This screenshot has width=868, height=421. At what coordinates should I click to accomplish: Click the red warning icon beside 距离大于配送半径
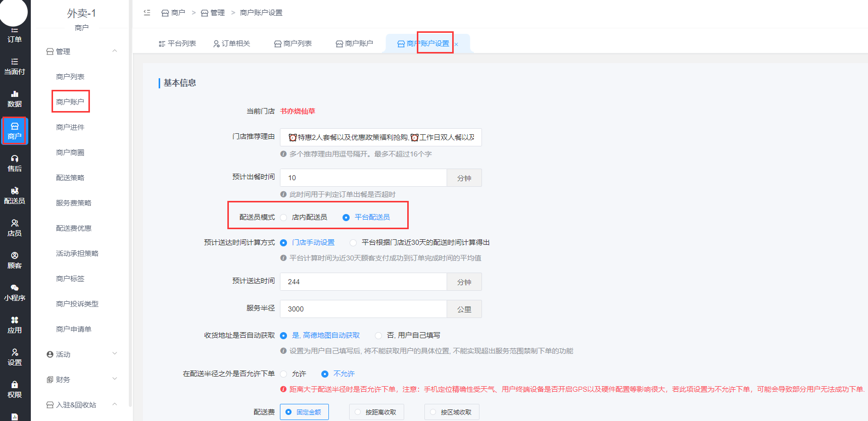[x=283, y=389]
